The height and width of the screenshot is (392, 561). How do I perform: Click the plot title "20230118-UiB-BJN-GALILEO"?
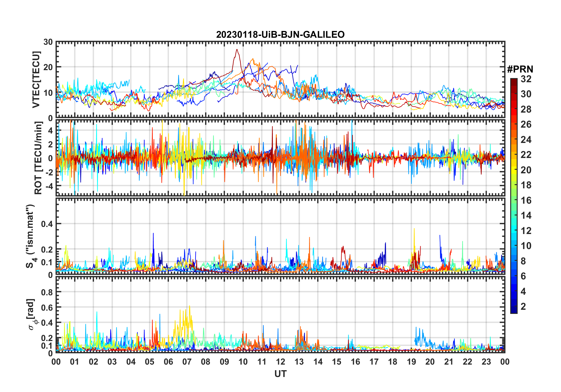(280, 34)
